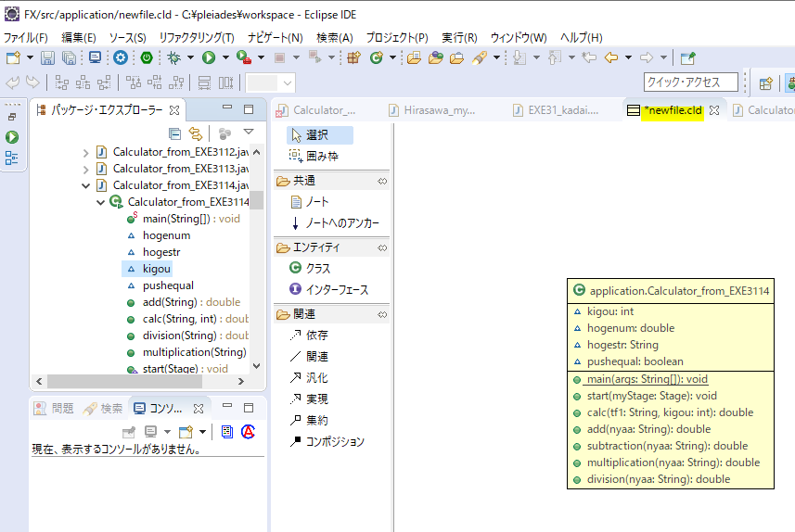Click the Restore icon in left trim bar
The width and height of the screenshot is (795, 532).
(x=12, y=117)
